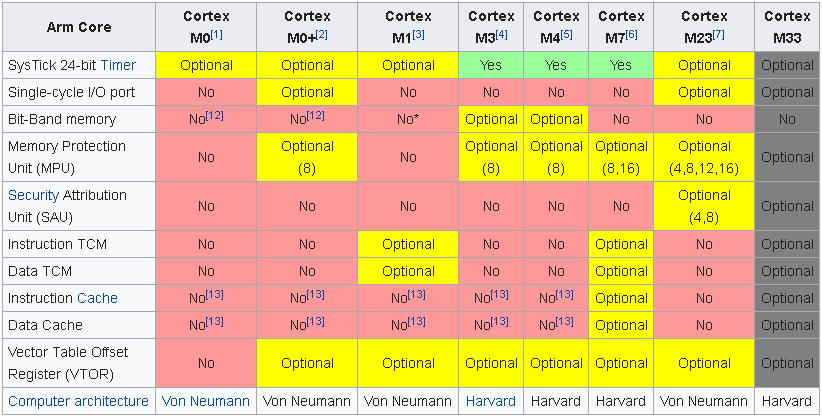
Task: Click the Arm Core column header
Action: coord(79,27)
